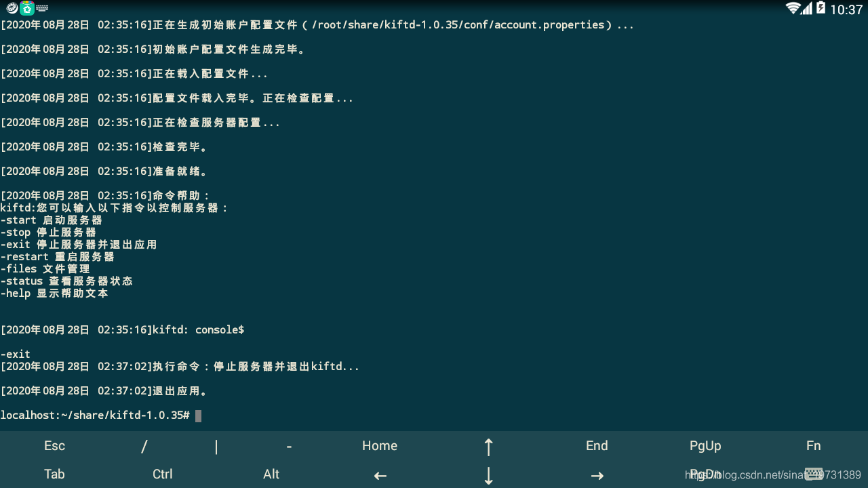
Task: Tap the down arrow key
Action: tap(488, 475)
